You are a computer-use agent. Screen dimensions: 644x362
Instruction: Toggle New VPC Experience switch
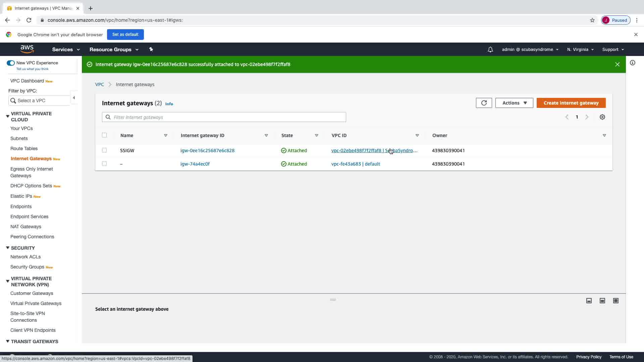[11, 63]
